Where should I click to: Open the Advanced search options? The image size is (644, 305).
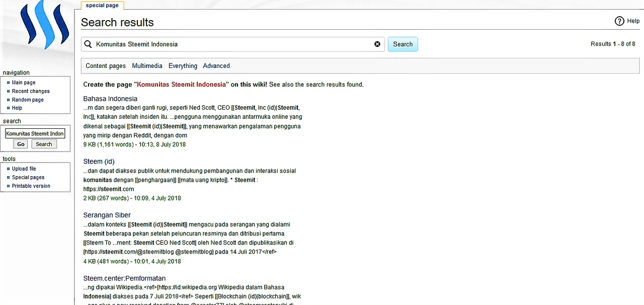pos(216,66)
